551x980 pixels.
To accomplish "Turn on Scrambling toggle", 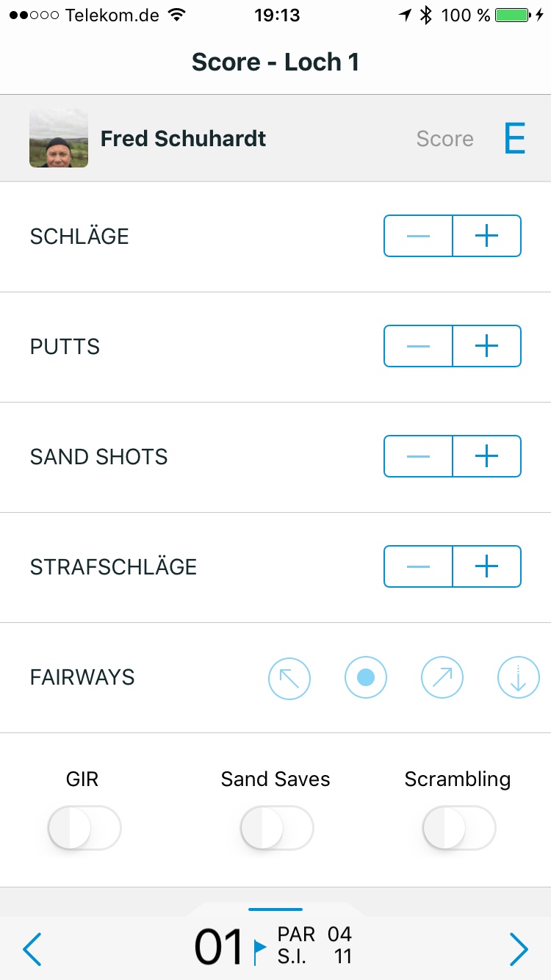I will point(459,828).
